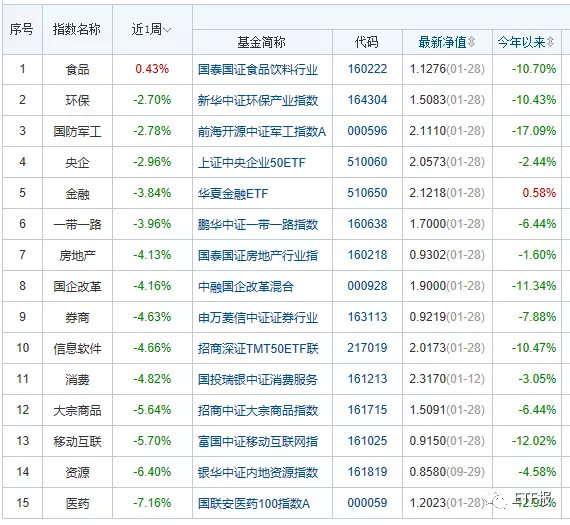
Task: Open fund 银华中证内地资源指数
Action: (x=258, y=472)
